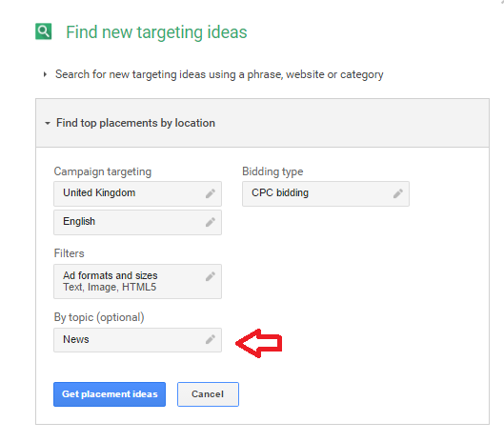This screenshot has width=504, height=442.
Task: Click the 'Text, Image, HTML5' filter summary
Action: click(x=110, y=287)
